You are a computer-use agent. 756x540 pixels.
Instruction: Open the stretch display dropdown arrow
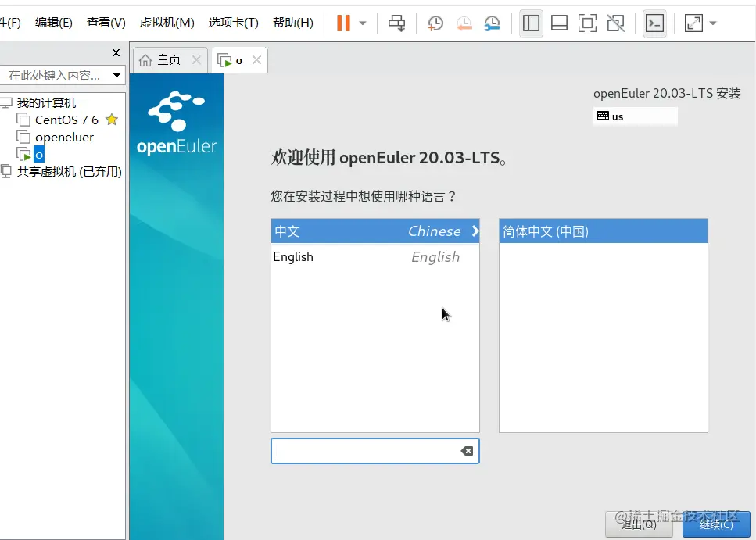(x=713, y=23)
